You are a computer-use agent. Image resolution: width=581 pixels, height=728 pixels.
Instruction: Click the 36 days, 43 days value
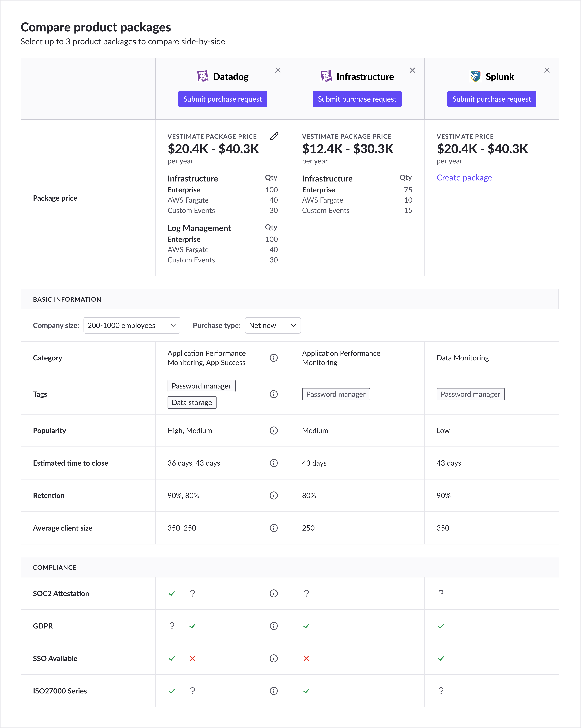(194, 463)
